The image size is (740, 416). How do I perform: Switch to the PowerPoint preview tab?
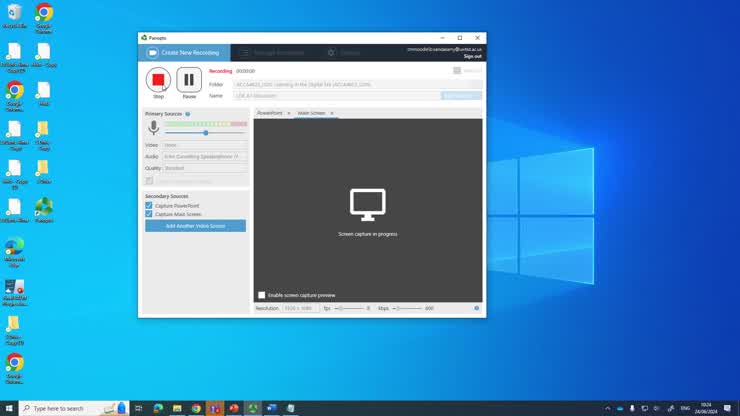point(270,113)
